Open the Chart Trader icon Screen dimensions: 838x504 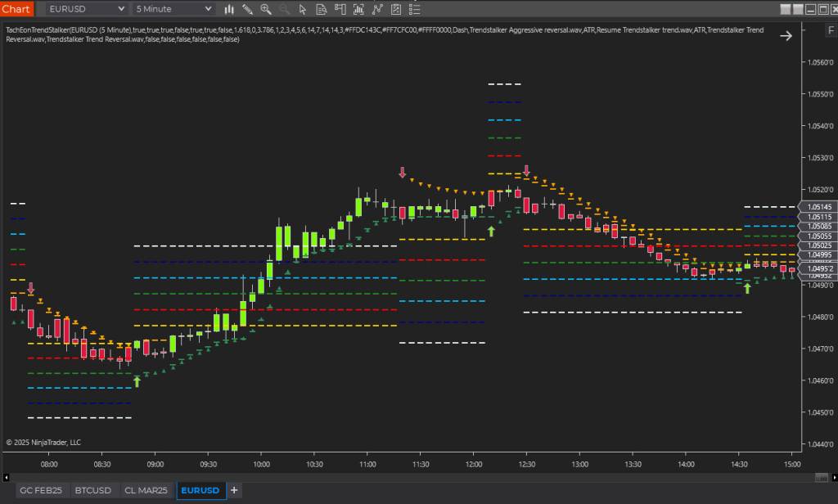coord(340,10)
